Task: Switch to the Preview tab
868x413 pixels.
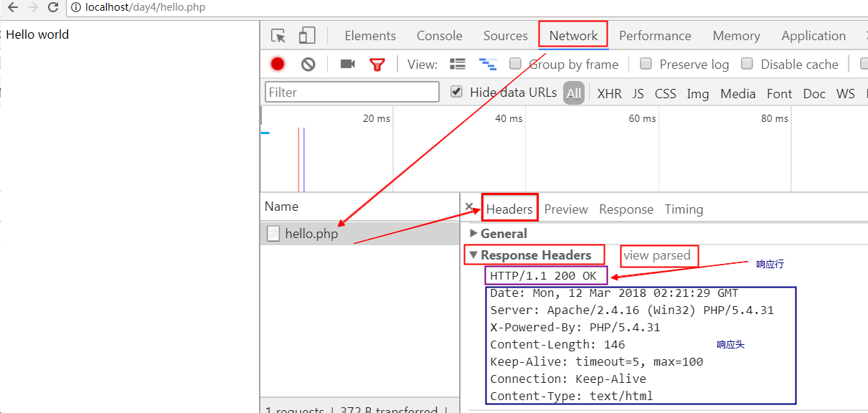Action: pyautogui.click(x=566, y=209)
